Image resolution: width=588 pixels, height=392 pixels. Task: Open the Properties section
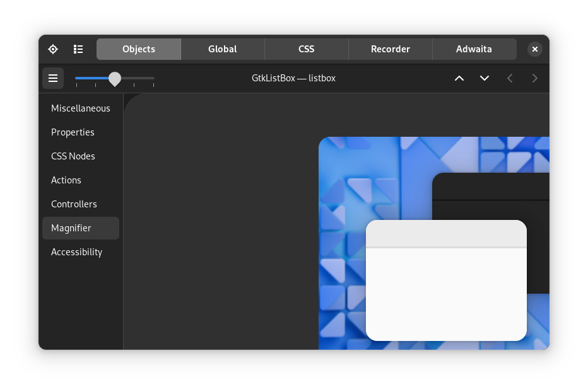pyautogui.click(x=73, y=132)
